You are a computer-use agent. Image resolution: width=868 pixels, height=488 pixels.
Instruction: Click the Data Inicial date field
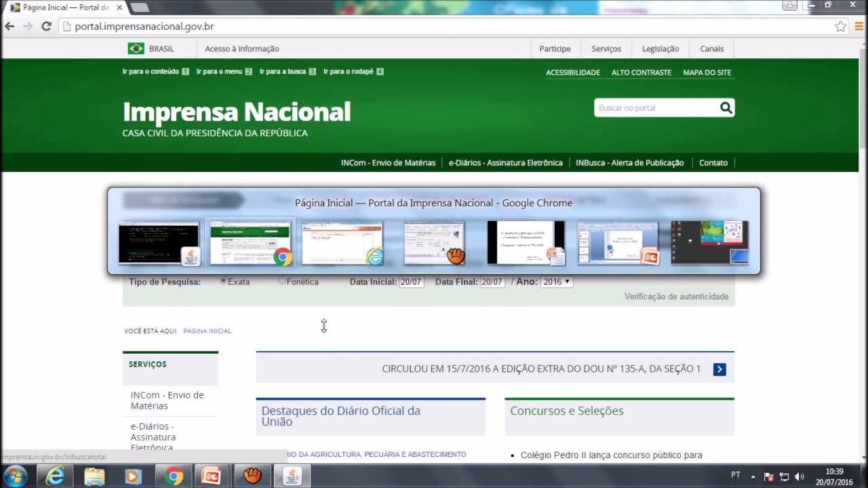click(412, 282)
